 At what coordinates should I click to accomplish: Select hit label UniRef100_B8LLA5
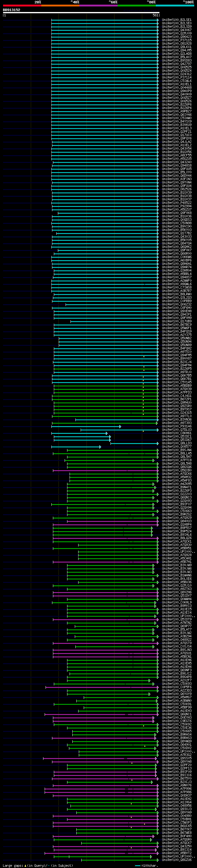(177, 454)
